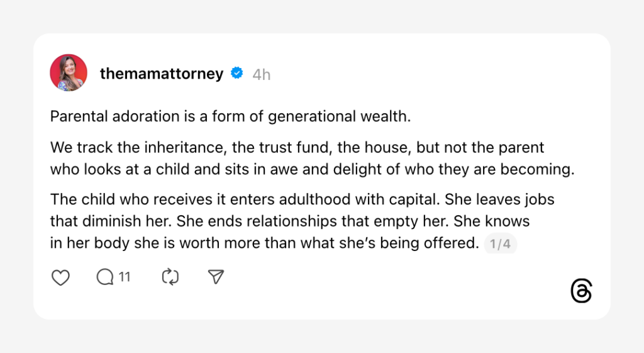The width and height of the screenshot is (644, 353).
Task: Expand the thread via 1/4 indicator
Action: (500, 244)
